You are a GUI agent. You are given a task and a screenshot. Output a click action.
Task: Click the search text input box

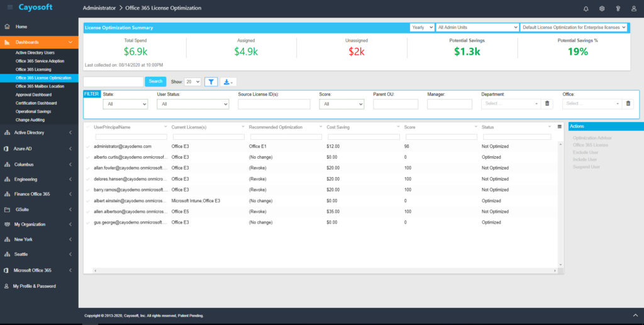point(113,81)
